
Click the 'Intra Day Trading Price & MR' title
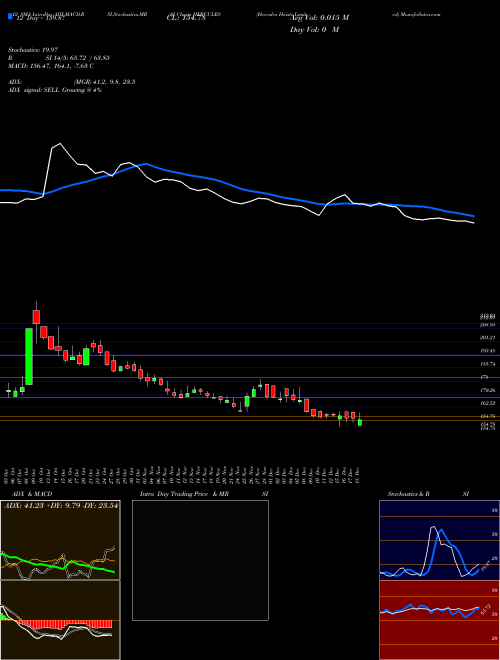[184, 494]
